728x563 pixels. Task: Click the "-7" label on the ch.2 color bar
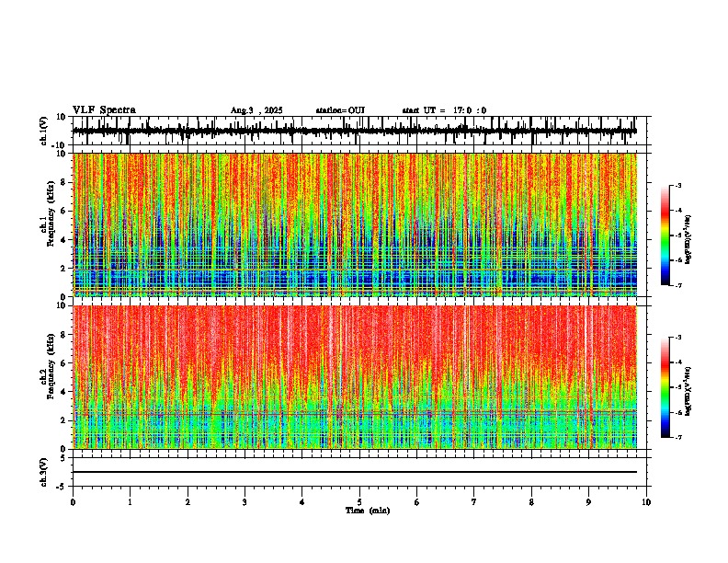pyautogui.click(x=678, y=437)
